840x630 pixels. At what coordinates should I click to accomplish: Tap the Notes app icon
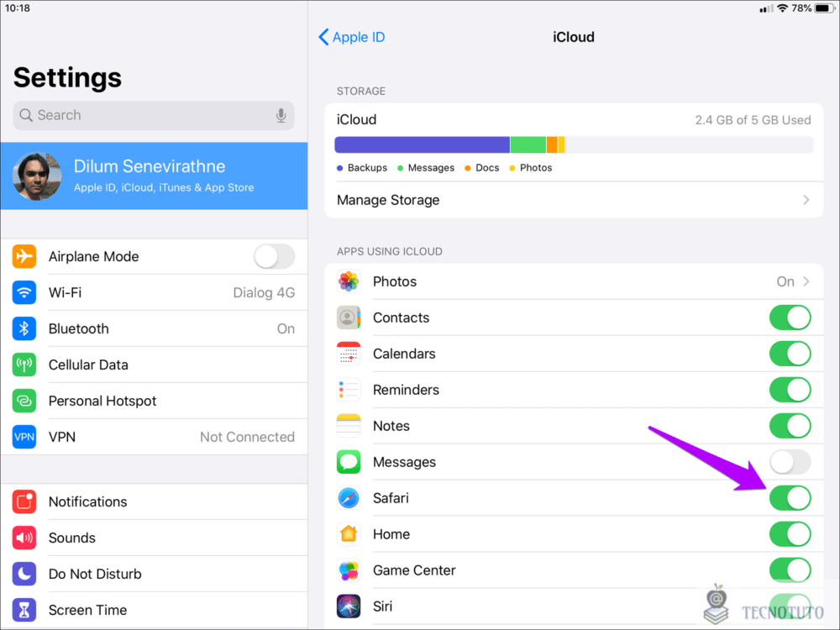pos(349,426)
